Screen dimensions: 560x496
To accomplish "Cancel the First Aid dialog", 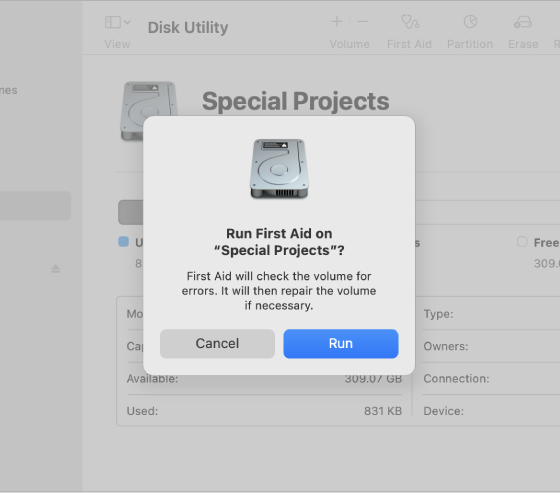I will point(217,344).
